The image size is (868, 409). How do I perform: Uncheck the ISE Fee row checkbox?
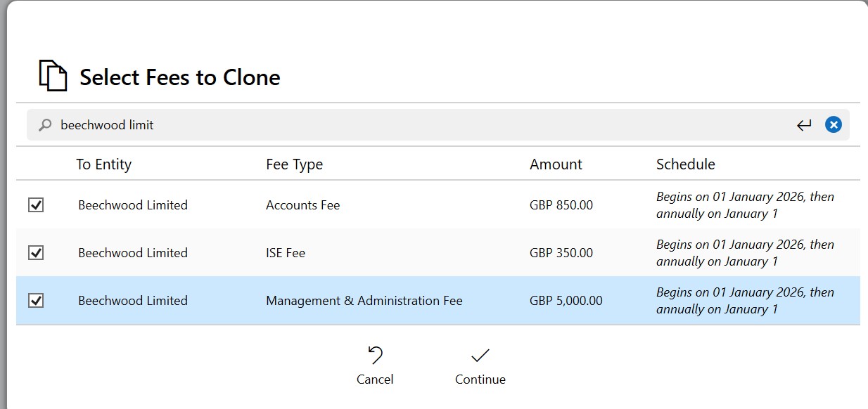coord(36,252)
